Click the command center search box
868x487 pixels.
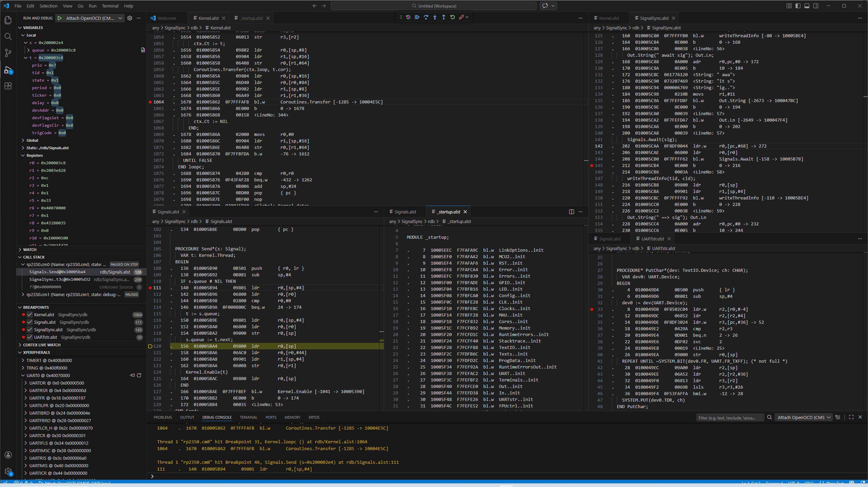[x=434, y=6]
